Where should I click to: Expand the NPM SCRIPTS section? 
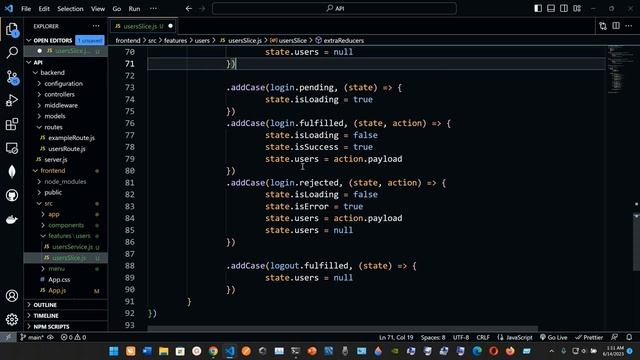(66, 327)
